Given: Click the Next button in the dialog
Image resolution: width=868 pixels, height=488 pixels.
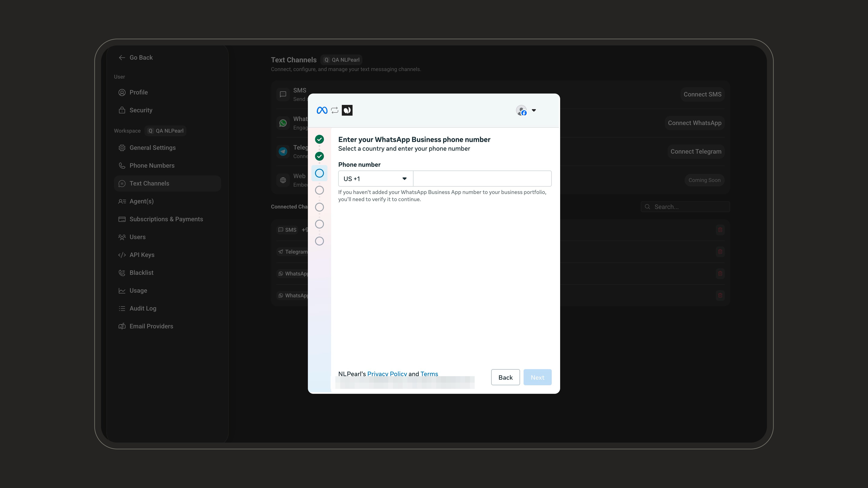Looking at the screenshot, I should (537, 377).
